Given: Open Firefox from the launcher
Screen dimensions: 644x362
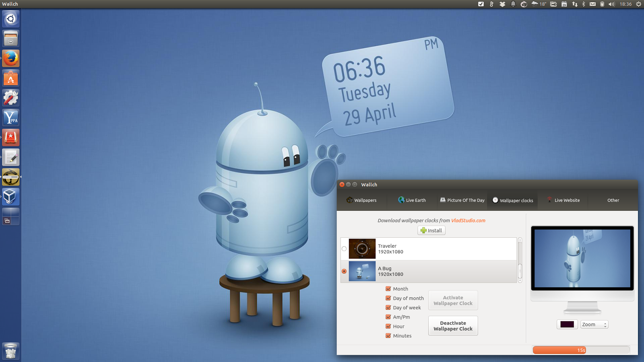Looking at the screenshot, I should tap(10, 58).
